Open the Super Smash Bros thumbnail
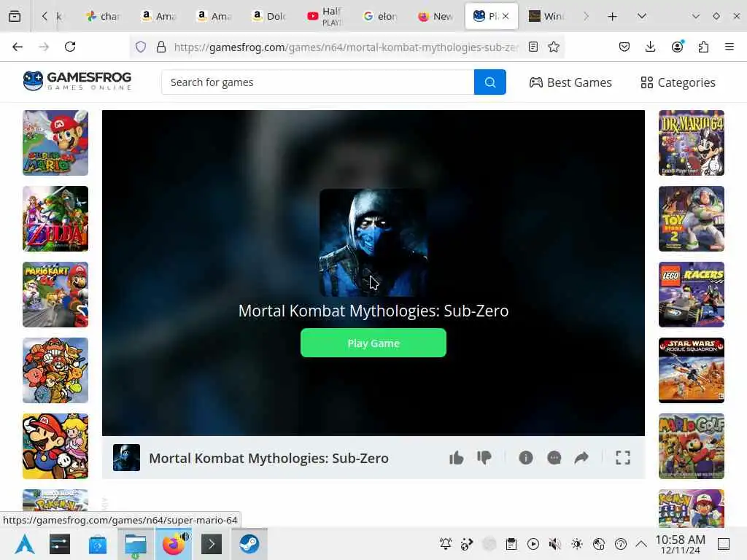 [x=55, y=370]
